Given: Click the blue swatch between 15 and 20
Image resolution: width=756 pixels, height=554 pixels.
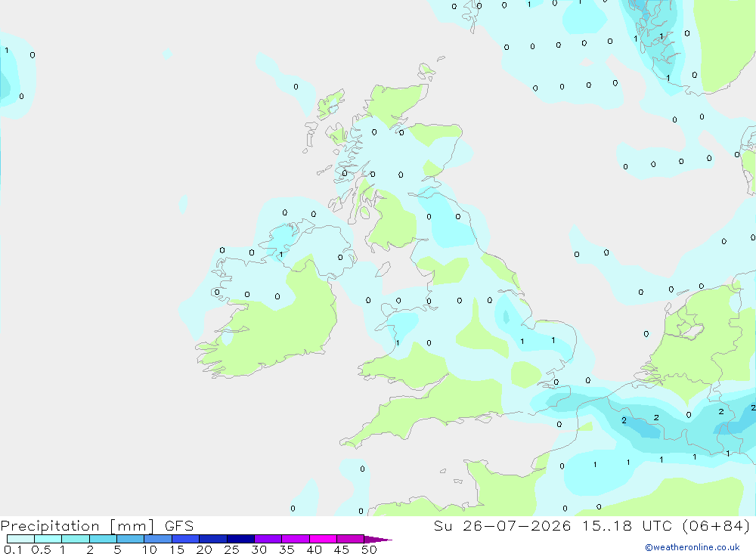Looking at the screenshot, I should tap(186, 539).
